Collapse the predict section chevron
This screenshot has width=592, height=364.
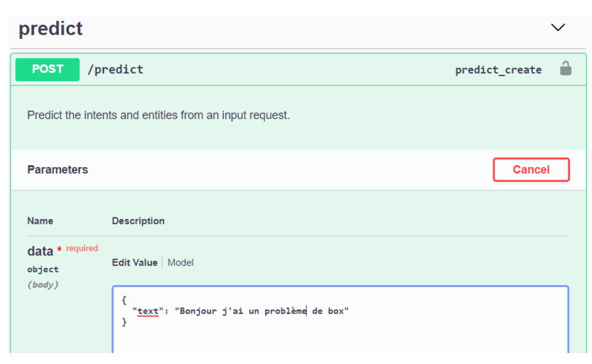(x=558, y=28)
